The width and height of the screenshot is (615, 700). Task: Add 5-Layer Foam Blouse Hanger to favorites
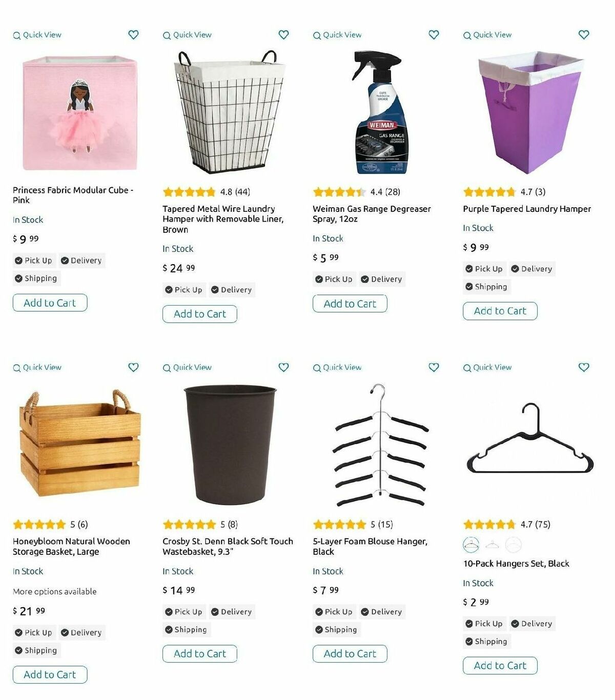[434, 367]
